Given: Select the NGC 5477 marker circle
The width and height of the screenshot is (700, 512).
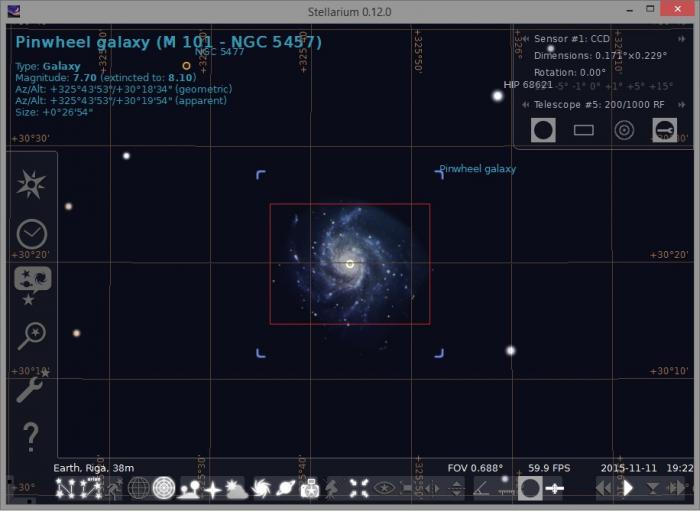Looking at the screenshot, I should point(187,66).
